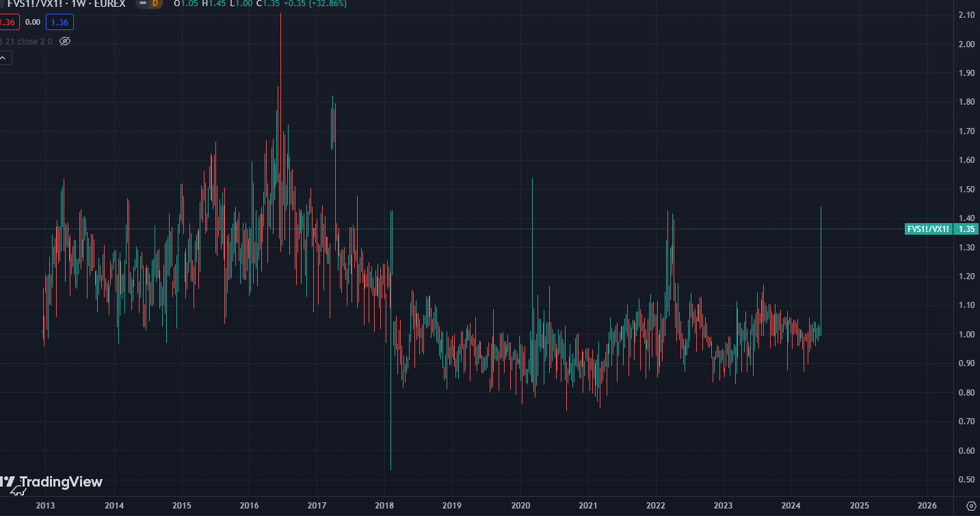Click the 1.00 price scale value
Screen dimensions: 980x516
[966, 334]
